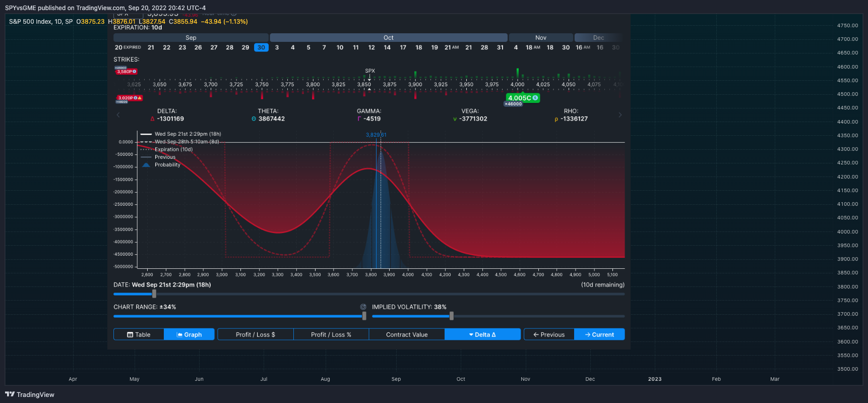Click the 3,829.61 price label above graph
The height and width of the screenshot is (403, 868).
click(376, 135)
